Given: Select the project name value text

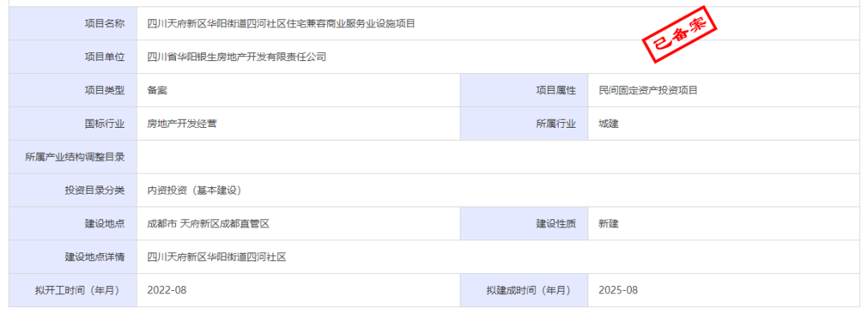Looking at the screenshot, I should coord(281,24).
